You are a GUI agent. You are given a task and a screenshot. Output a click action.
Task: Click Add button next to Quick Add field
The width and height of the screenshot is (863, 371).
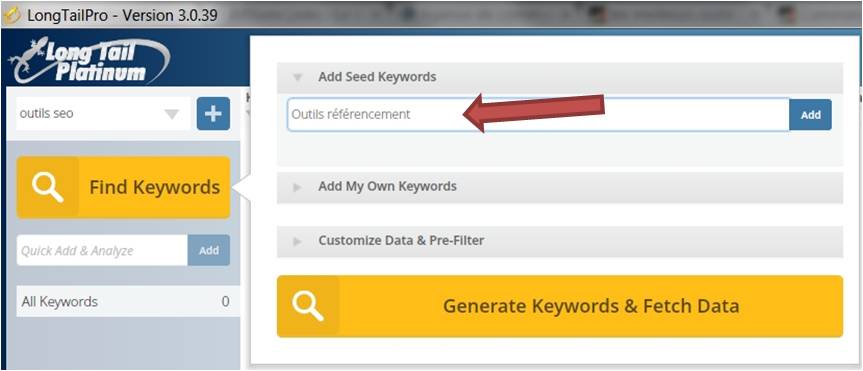209,250
